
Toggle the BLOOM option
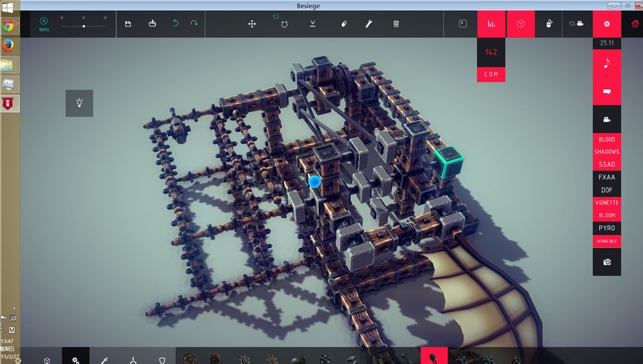[x=607, y=215]
